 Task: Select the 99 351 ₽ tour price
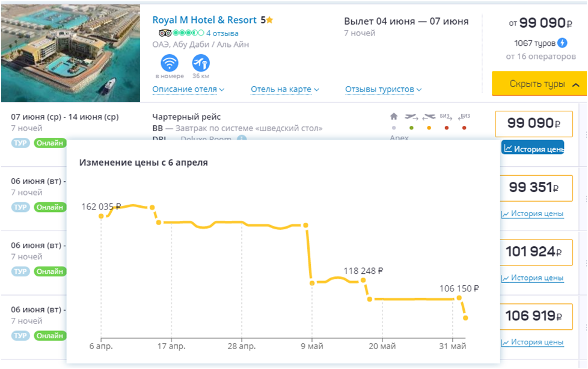coord(533,188)
